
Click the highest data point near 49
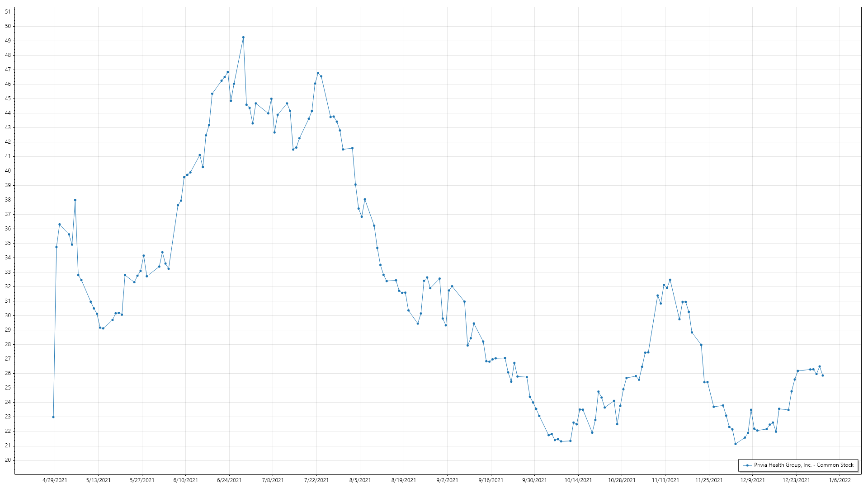pos(243,38)
